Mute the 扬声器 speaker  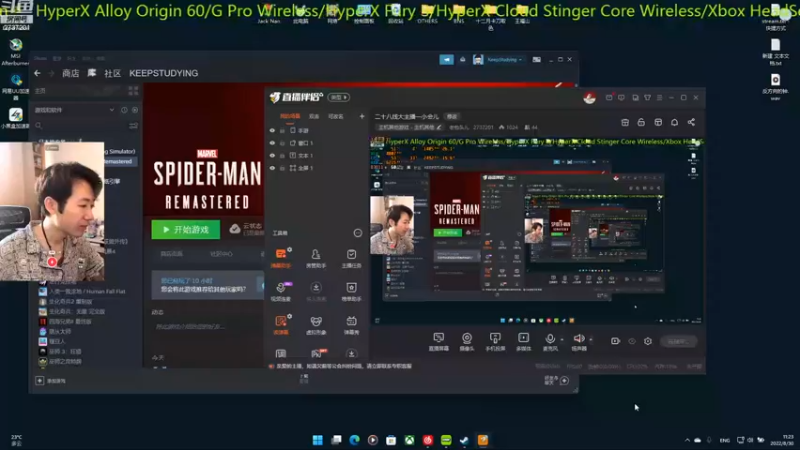(x=579, y=341)
